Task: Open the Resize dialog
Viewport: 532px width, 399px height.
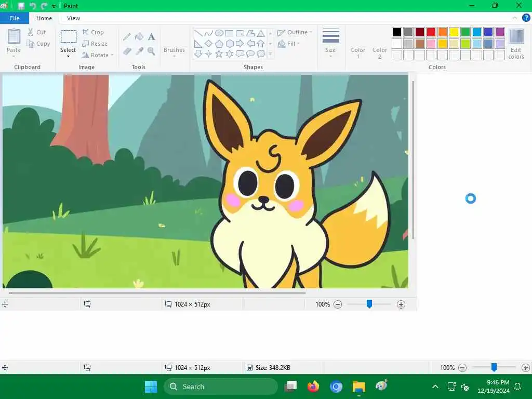Action: click(x=95, y=44)
